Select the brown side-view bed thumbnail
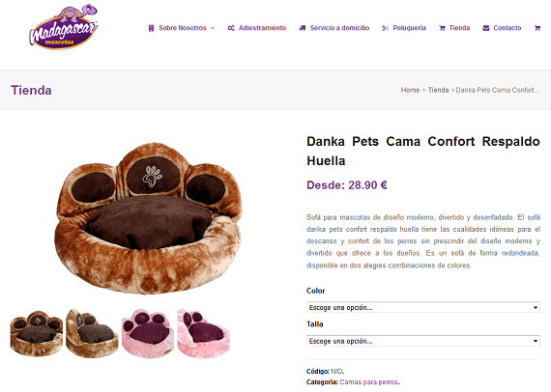The width and height of the screenshot is (551, 392). pos(92,333)
